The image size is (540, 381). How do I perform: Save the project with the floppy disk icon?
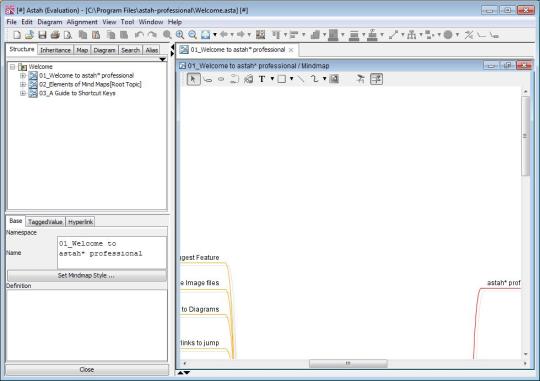(x=42, y=35)
